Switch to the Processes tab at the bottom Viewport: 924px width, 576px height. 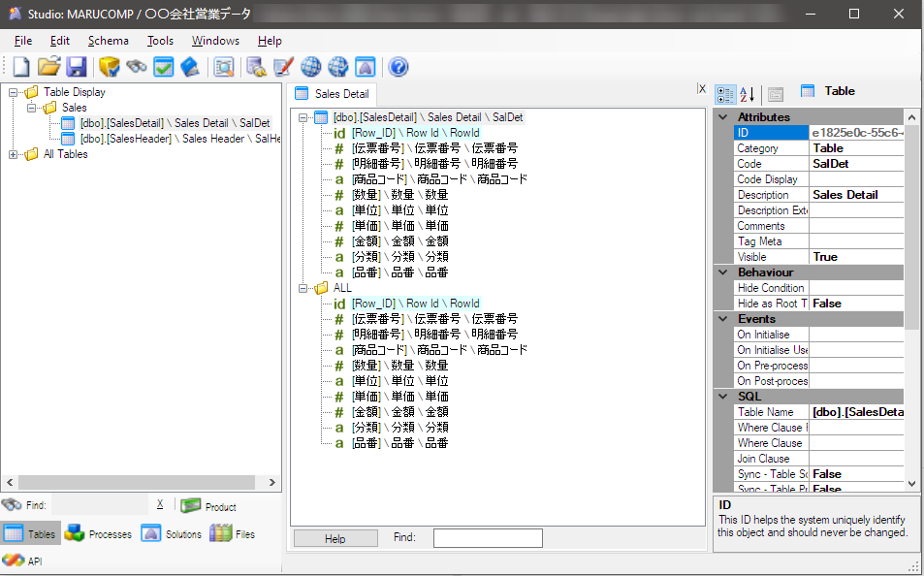[x=97, y=533]
